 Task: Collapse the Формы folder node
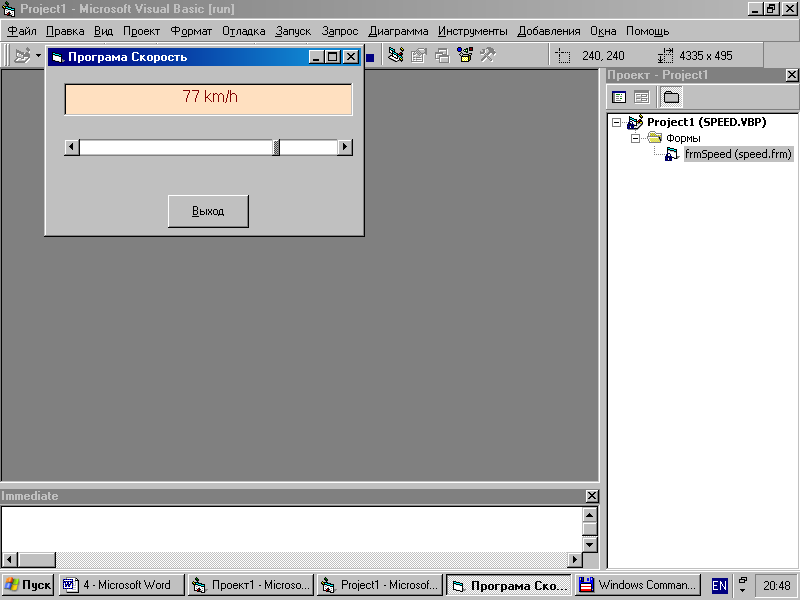(x=635, y=138)
